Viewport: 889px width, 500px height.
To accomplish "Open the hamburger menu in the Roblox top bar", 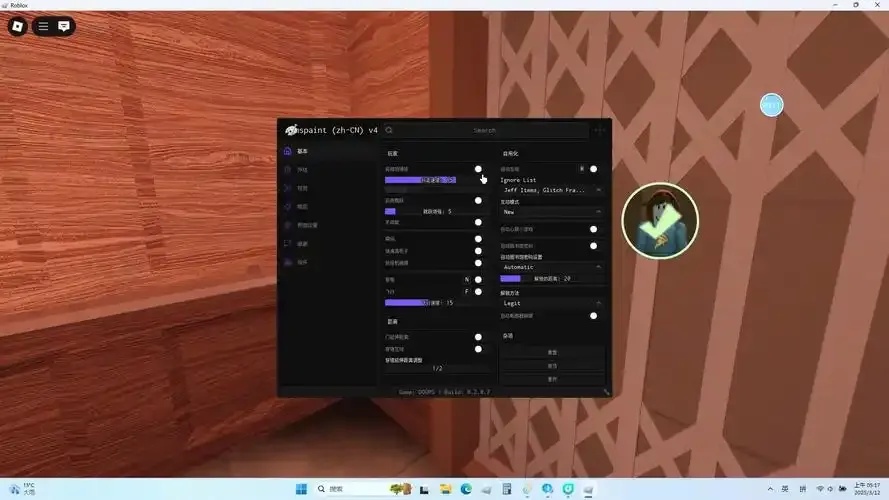I will [43, 26].
